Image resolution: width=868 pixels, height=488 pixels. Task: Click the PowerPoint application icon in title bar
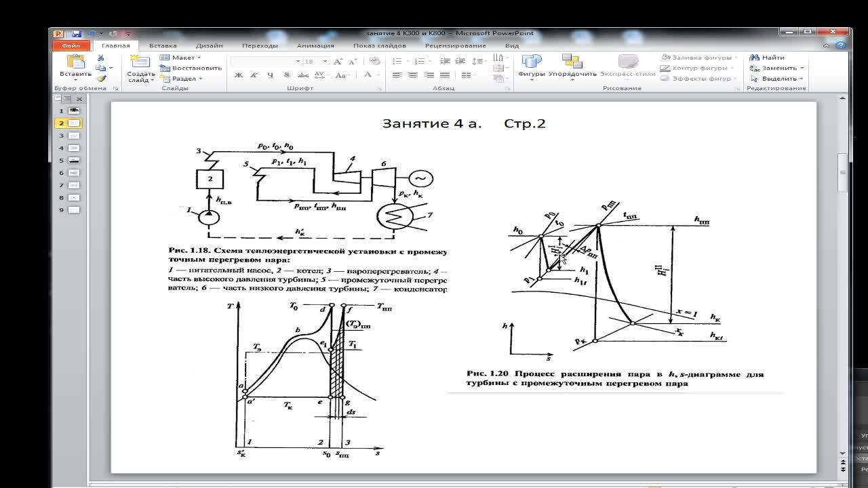click(59, 33)
